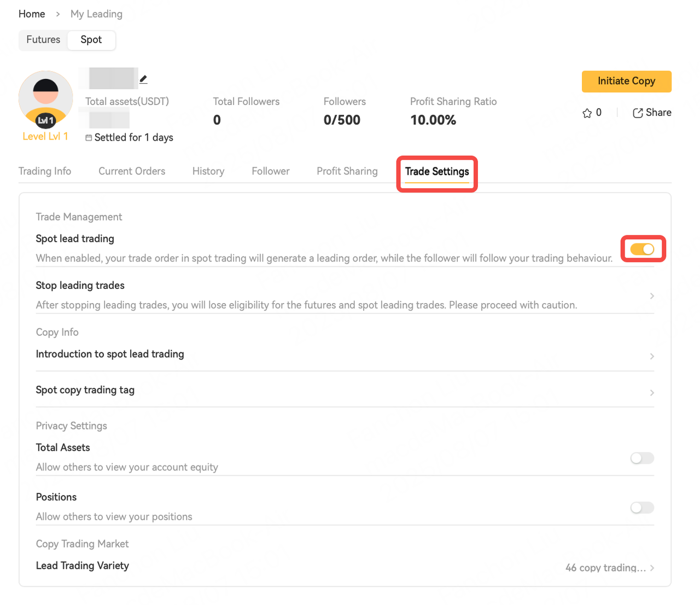Open Lead Trading Variety copy trading list
Image resolution: width=700 pixels, height=605 pixels.
click(x=610, y=568)
